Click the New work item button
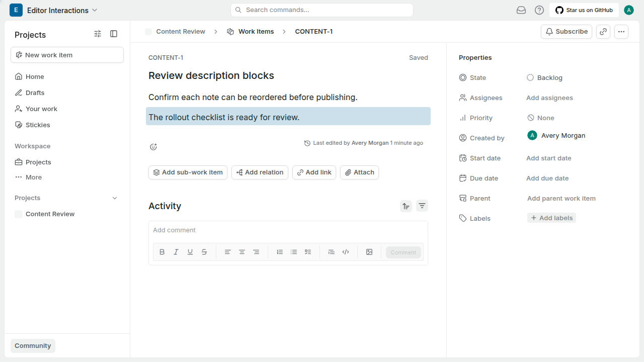The width and height of the screenshot is (644, 362). tap(67, 55)
